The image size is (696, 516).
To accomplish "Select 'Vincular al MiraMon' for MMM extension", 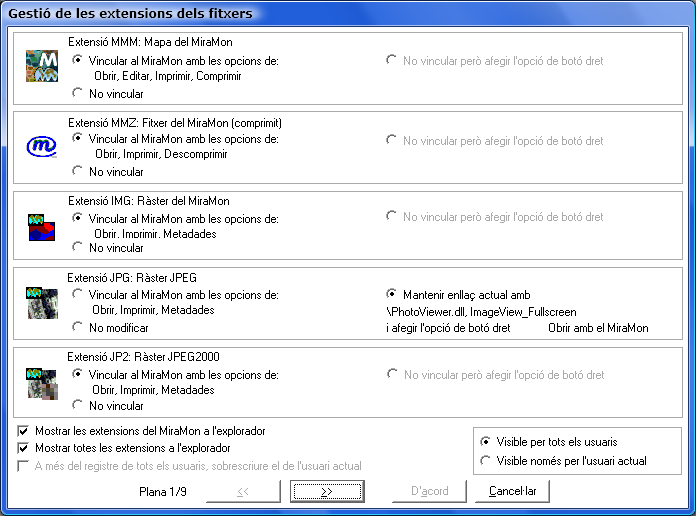I will point(77,60).
